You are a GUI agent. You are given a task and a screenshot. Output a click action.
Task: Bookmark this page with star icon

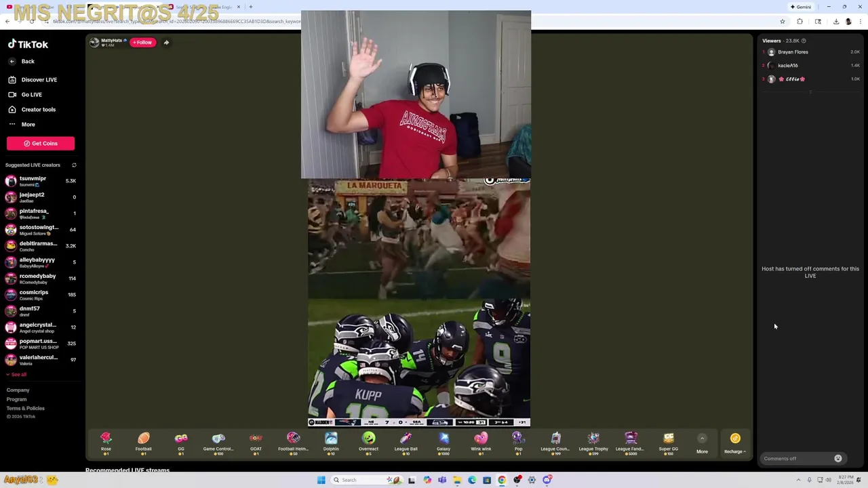[783, 22]
